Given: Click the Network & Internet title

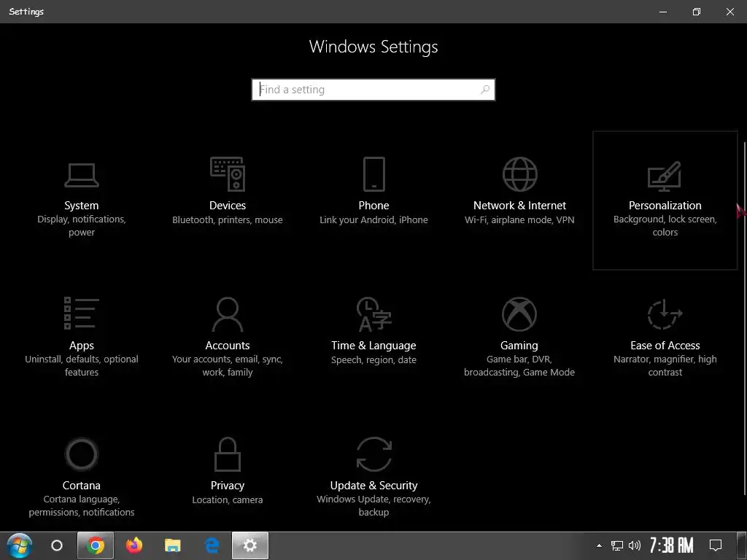Looking at the screenshot, I should [519, 205].
